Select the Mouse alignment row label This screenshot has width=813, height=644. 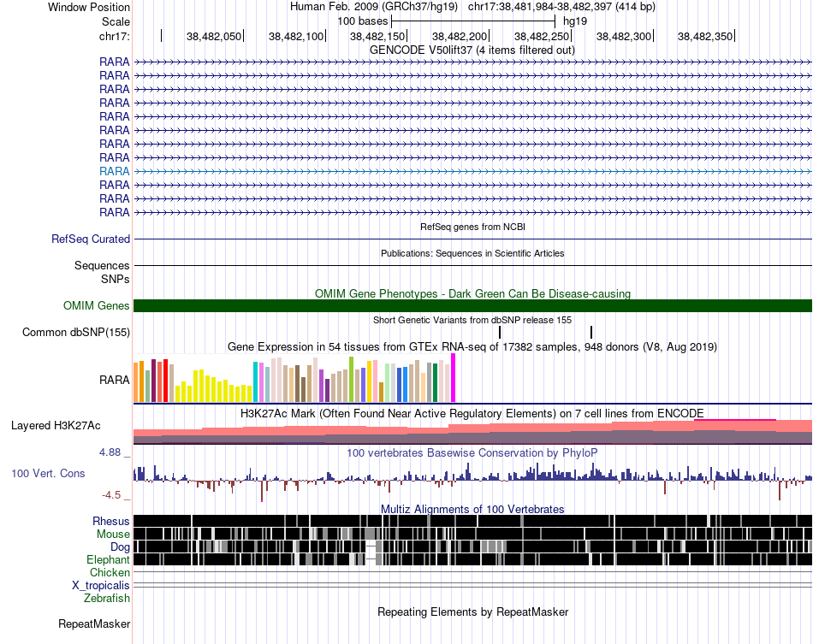[113, 535]
